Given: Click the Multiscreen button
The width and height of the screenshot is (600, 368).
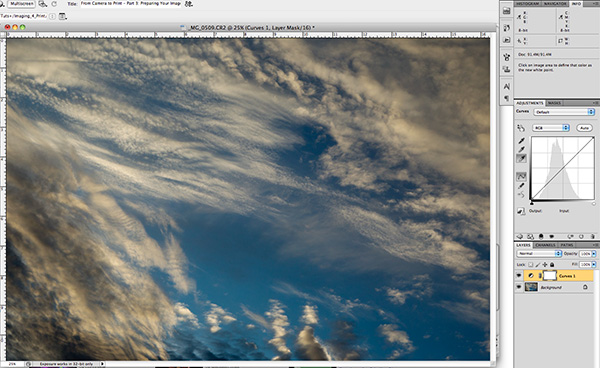Looking at the screenshot, I should pos(21,4).
